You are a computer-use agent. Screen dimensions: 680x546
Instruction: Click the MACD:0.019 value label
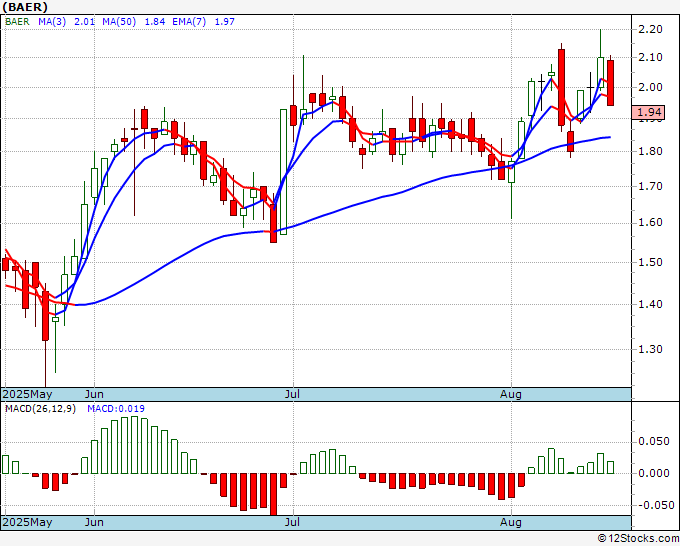116,409
